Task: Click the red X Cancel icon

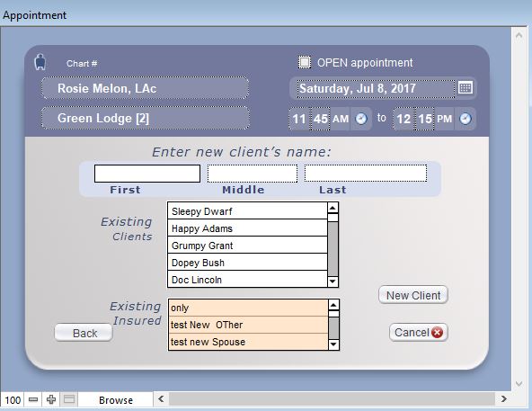Action: click(437, 332)
